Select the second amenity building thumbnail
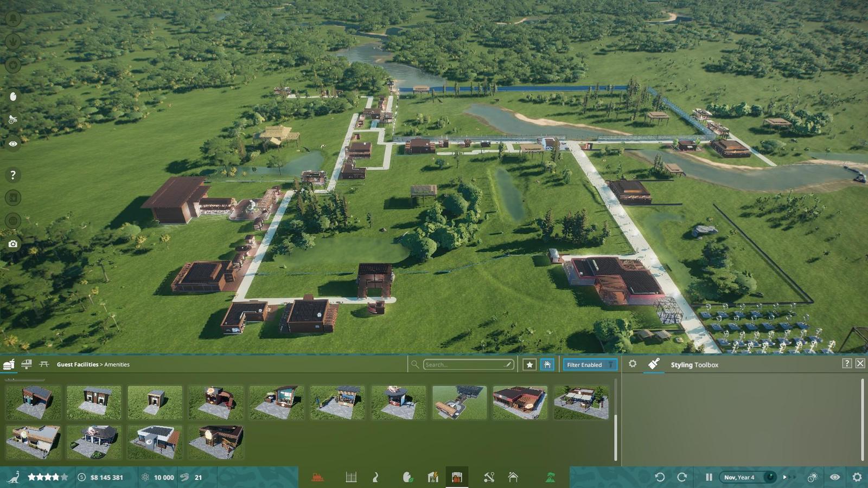868x488 pixels. 94,402
